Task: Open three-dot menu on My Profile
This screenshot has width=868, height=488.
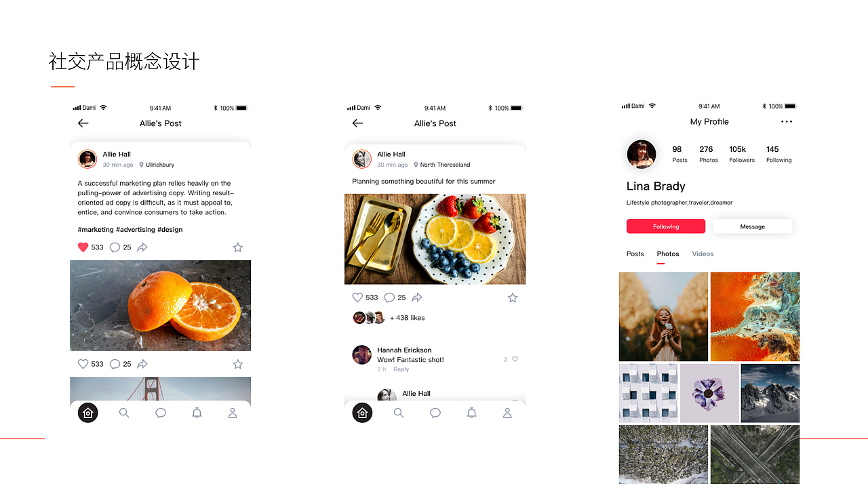Action: pyautogui.click(x=787, y=122)
